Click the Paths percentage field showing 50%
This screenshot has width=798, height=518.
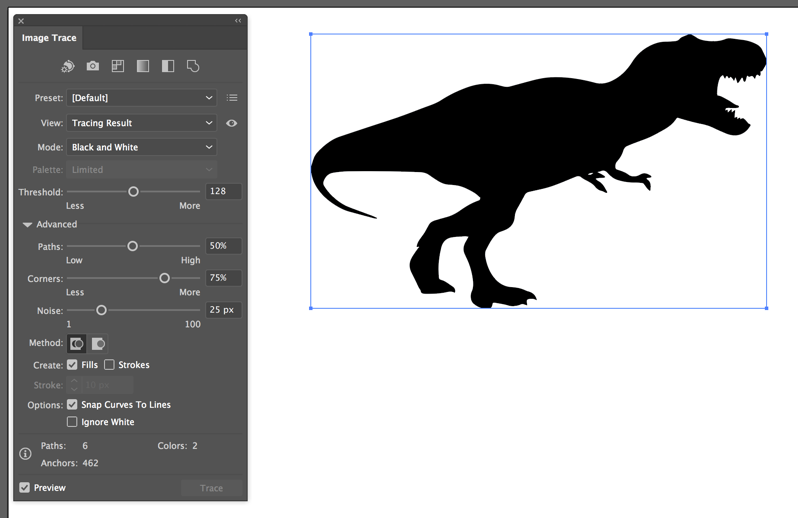click(223, 246)
